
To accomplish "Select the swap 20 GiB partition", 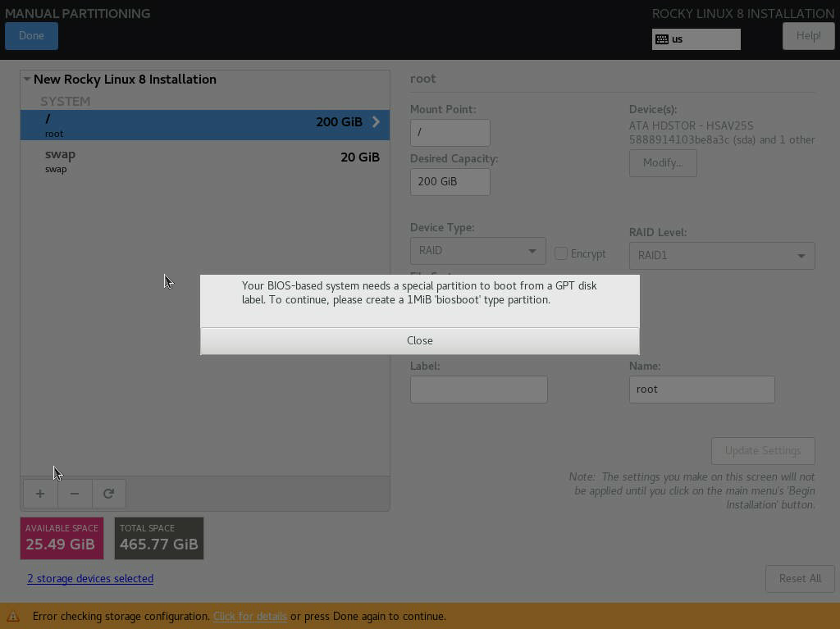I will point(204,160).
